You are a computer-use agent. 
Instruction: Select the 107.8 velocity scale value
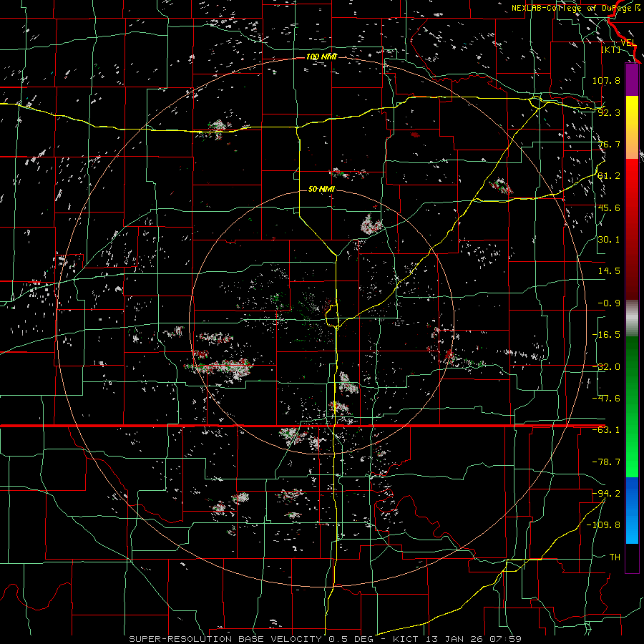tap(606, 80)
